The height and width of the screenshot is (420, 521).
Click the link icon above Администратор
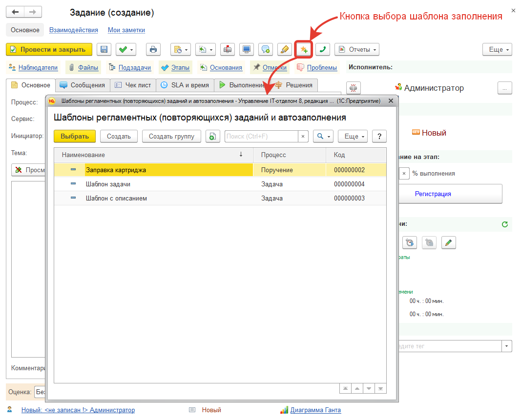point(354,88)
